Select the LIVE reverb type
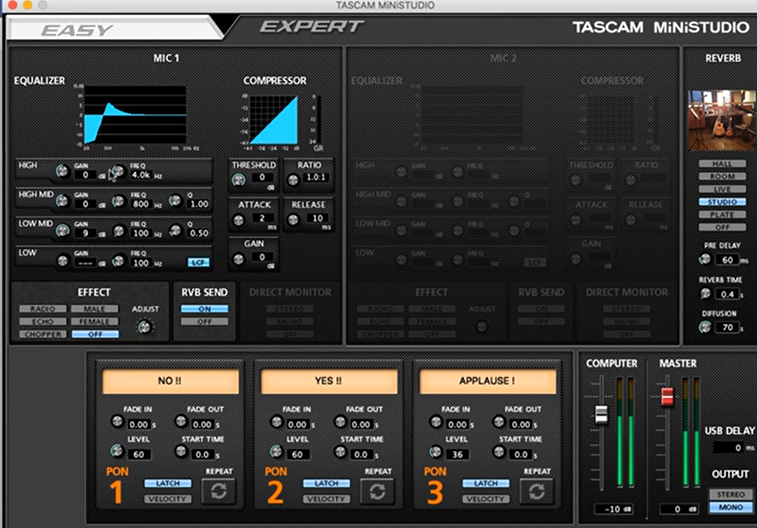 click(x=722, y=189)
